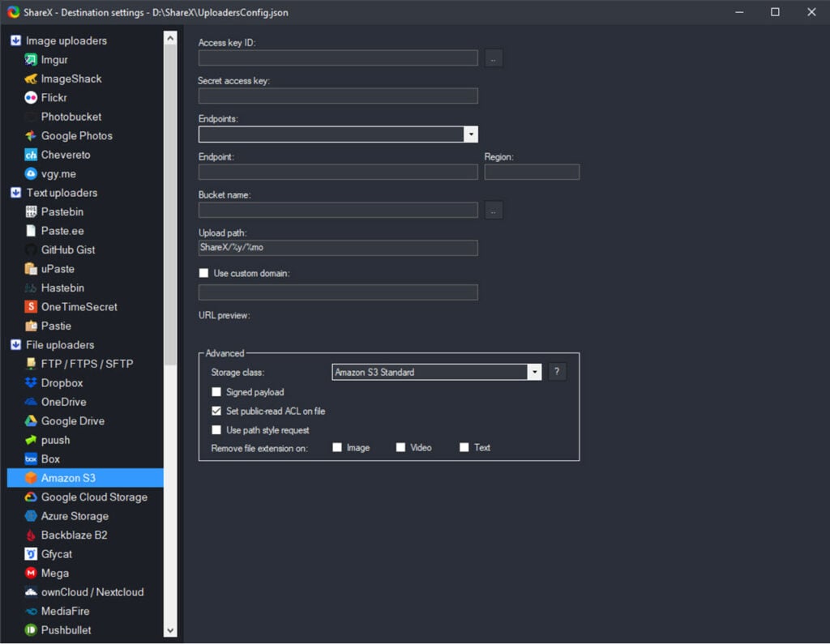Click the button beside Access key ID
The width and height of the screenshot is (830, 644).
point(494,58)
